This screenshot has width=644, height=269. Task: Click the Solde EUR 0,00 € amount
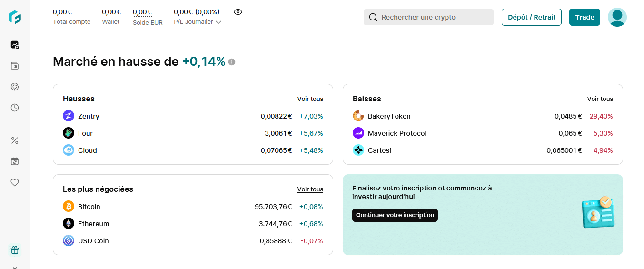click(x=142, y=12)
